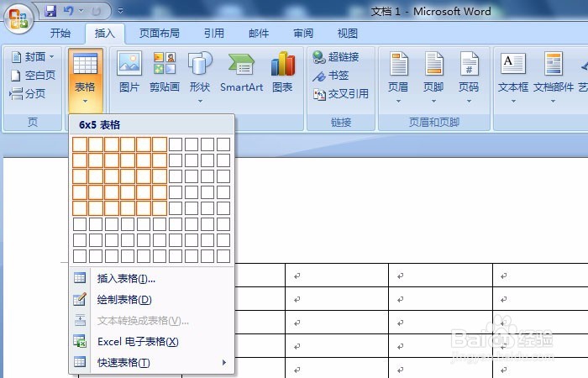Insert a SmartArt graphic
Viewport: 588px width, 378px height.
click(242, 72)
